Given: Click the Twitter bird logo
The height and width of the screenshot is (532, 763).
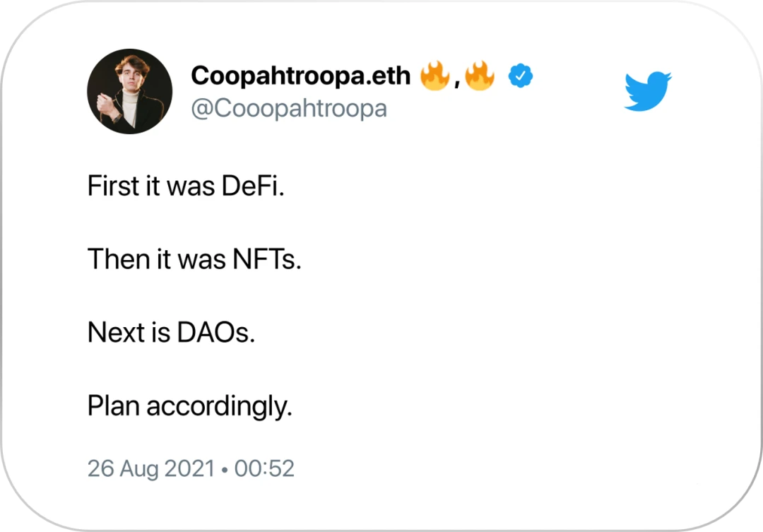Looking at the screenshot, I should tap(648, 91).
